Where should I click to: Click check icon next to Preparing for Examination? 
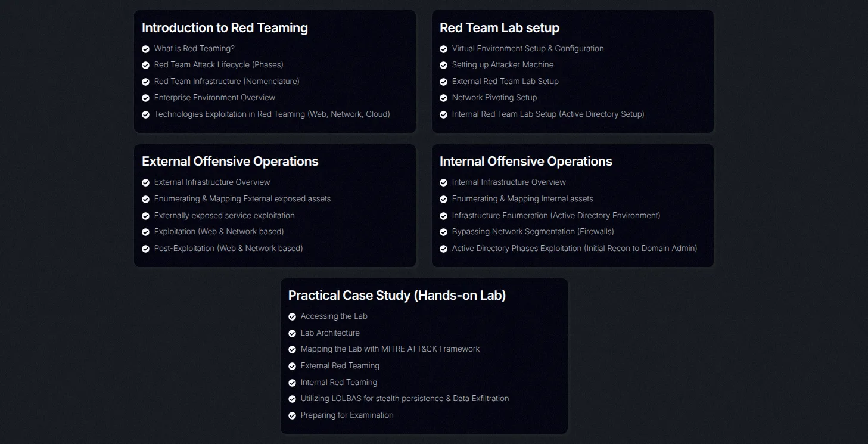(292, 415)
